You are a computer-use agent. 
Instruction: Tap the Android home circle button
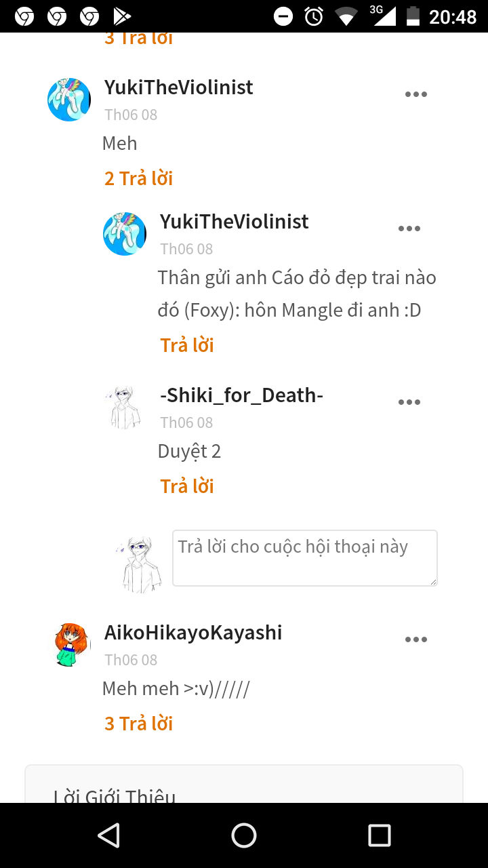(x=244, y=835)
